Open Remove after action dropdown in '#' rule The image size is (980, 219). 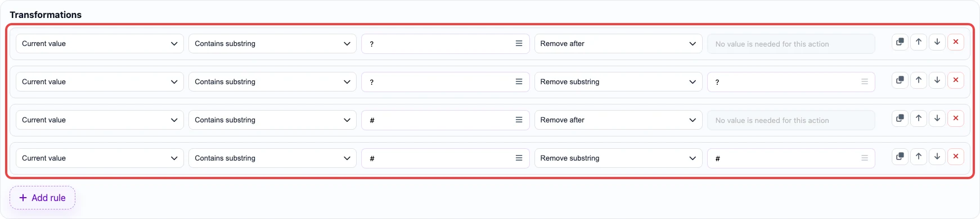click(x=618, y=120)
